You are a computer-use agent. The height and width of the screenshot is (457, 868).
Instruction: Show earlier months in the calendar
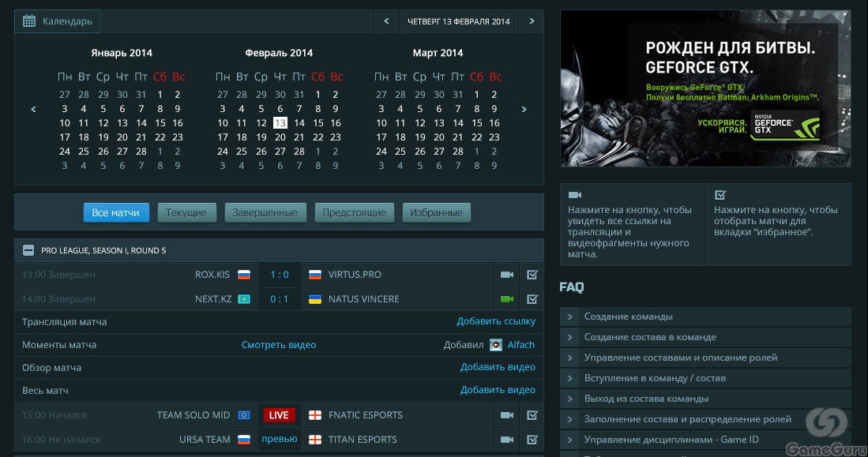(x=33, y=109)
